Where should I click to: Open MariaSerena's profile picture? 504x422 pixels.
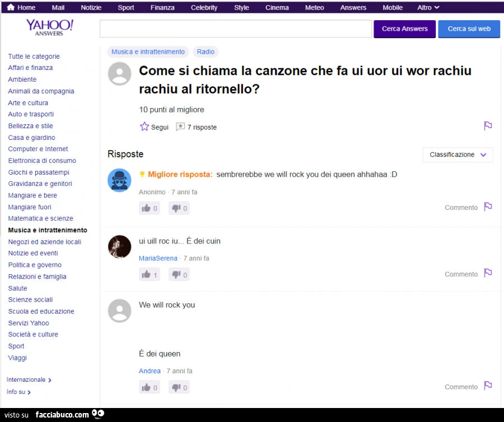tap(120, 247)
